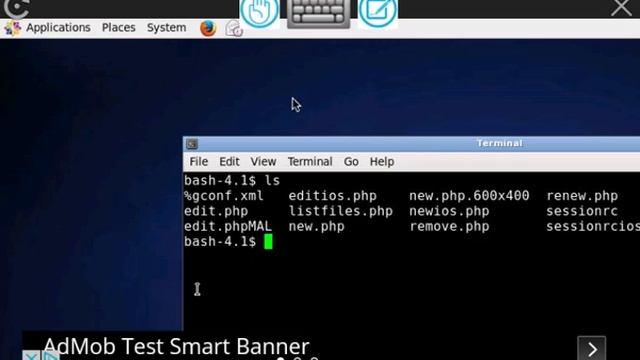This screenshot has height=360, width=640.
Task: Close the ad with the X icon
Action: point(31,356)
